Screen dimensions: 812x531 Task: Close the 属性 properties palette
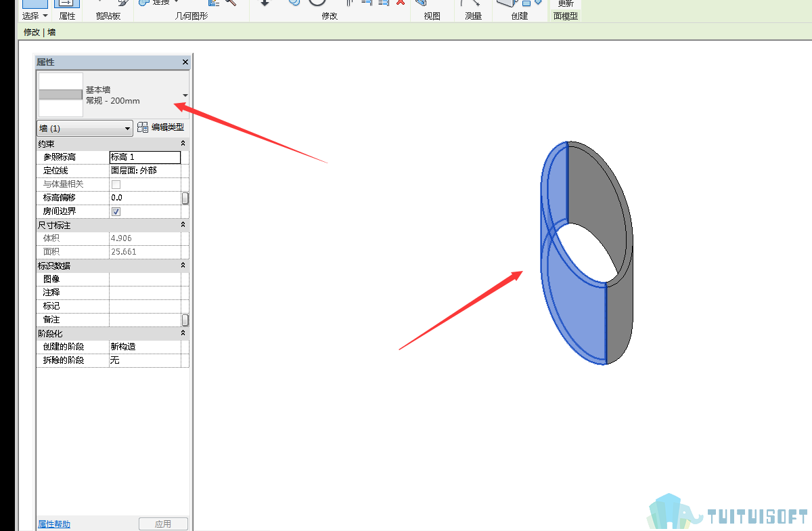(185, 62)
